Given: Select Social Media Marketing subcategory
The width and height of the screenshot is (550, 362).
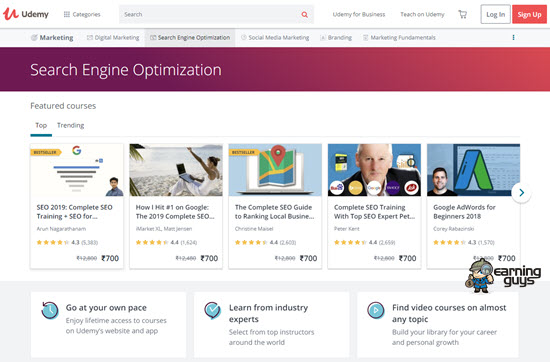Looking at the screenshot, I should tap(275, 38).
